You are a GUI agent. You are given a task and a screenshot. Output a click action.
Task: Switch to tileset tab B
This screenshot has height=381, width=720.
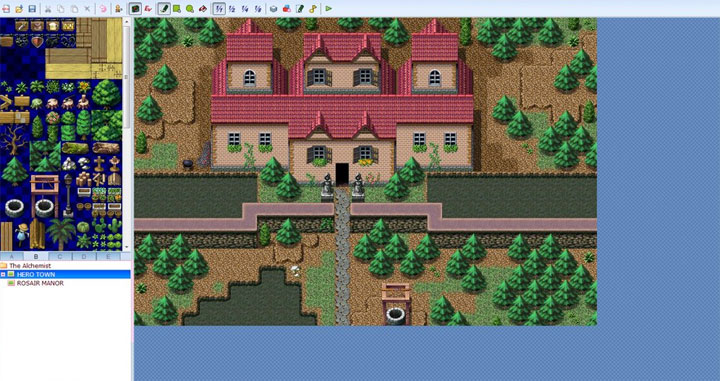pos(35,256)
